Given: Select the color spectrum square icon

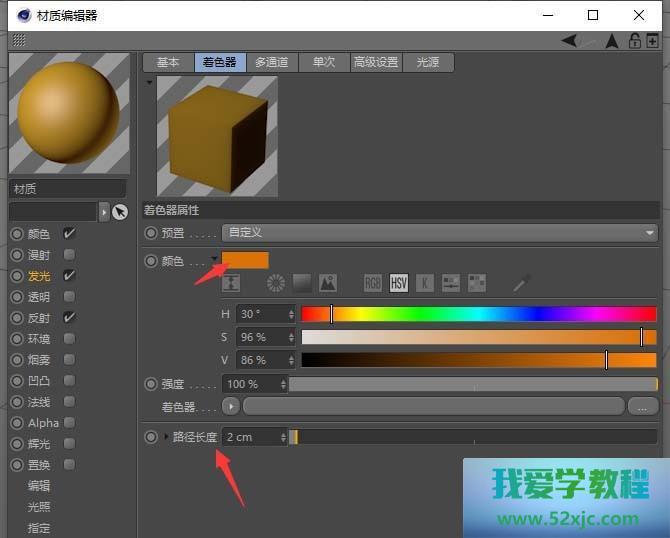Looking at the screenshot, I should click(x=302, y=283).
